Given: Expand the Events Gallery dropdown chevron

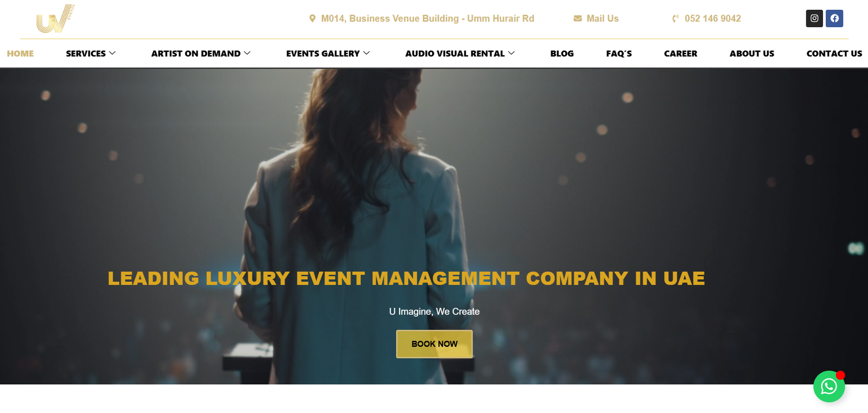Looking at the screenshot, I should (366, 53).
